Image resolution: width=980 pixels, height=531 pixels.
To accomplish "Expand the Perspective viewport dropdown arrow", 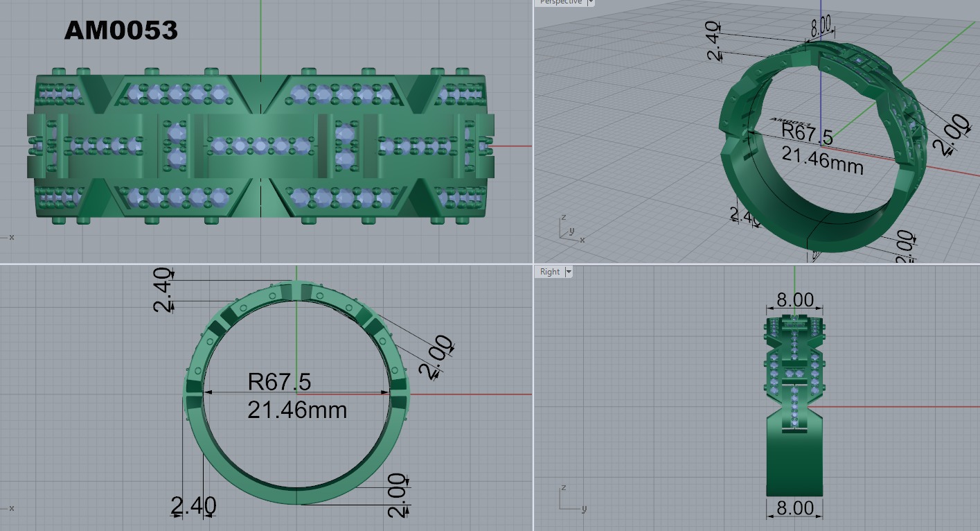I will point(590,2).
